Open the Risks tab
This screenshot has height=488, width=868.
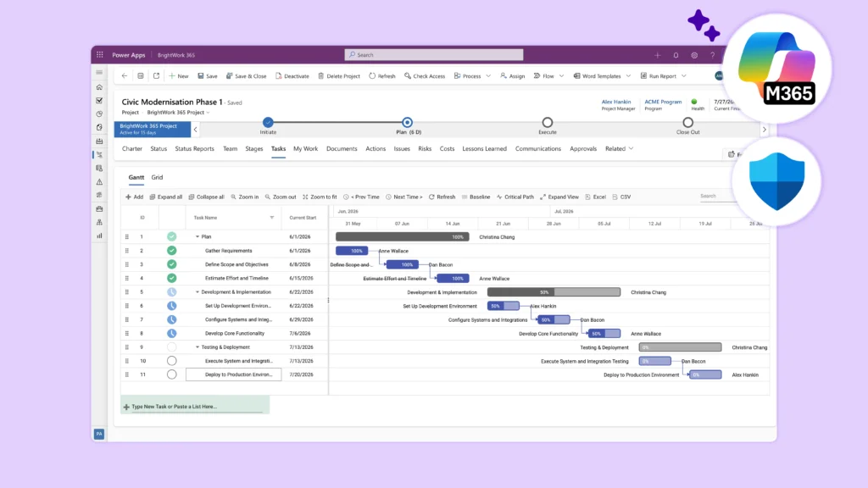point(425,149)
